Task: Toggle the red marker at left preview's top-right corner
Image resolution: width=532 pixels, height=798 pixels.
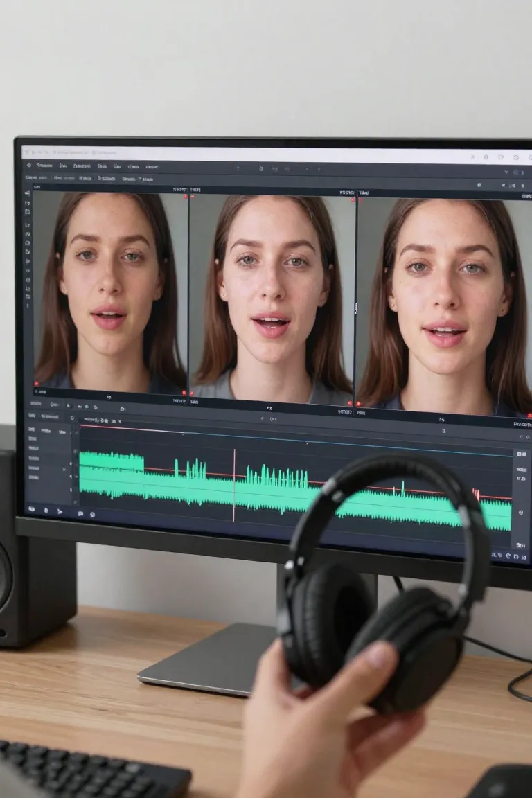Action: click(185, 197)
